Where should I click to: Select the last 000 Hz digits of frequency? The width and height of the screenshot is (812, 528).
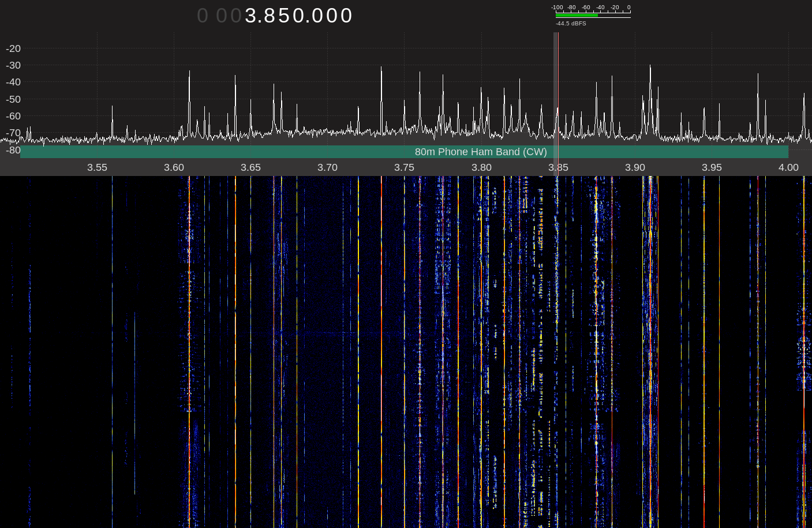(x=332, y=16)
